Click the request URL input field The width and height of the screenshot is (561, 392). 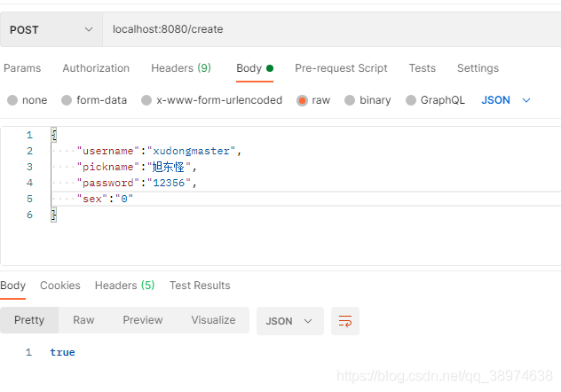(328, 29)
